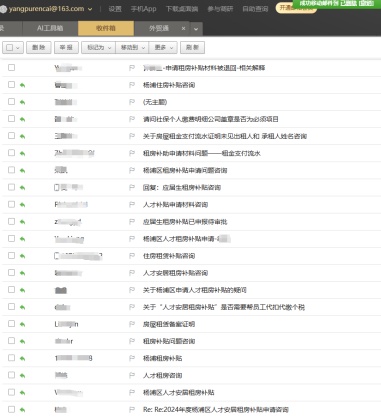Click replied arrow on 租金支付流水 email row

22,153
